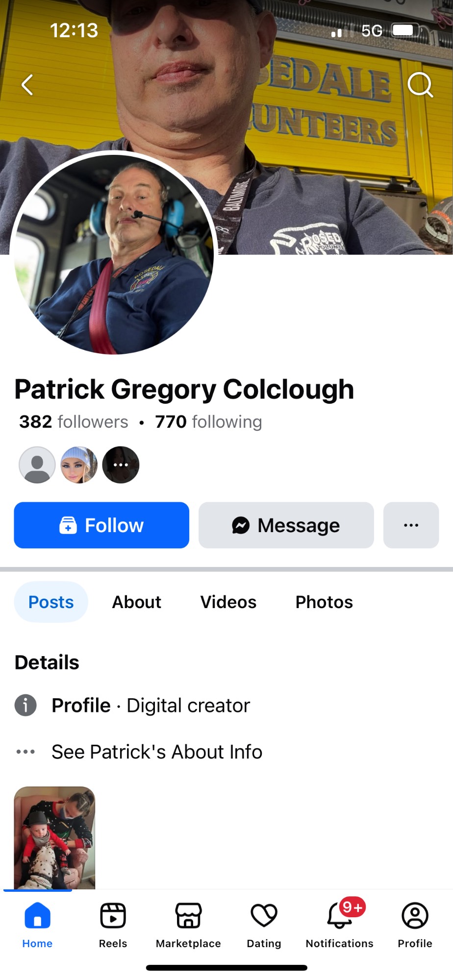Follow Patrick Gregory Colclough

[x=101, y=525]
